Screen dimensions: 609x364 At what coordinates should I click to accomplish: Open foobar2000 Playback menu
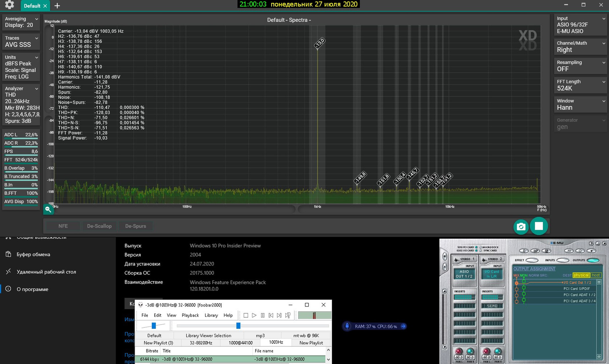190,315
